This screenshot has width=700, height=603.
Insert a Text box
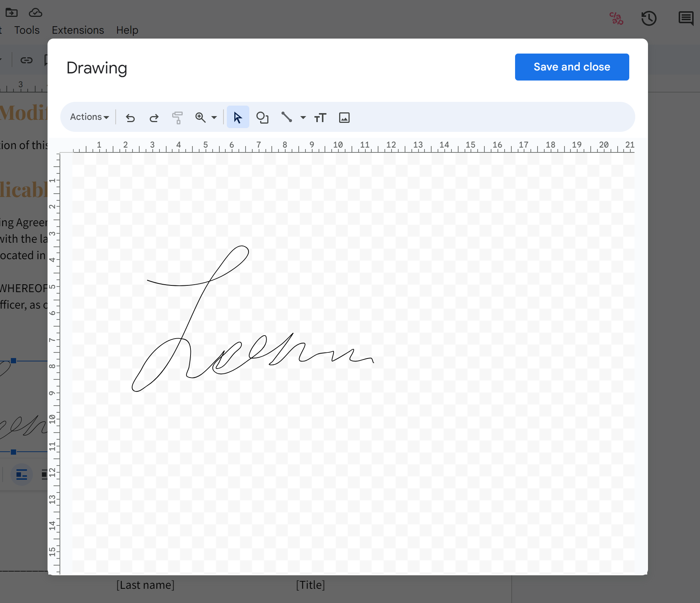pyautogui.click(x=320, y=117)
